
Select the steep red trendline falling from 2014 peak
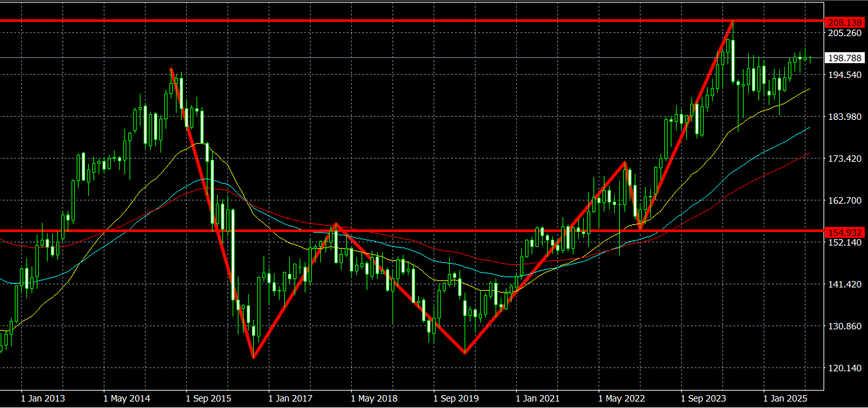[211, 213]
